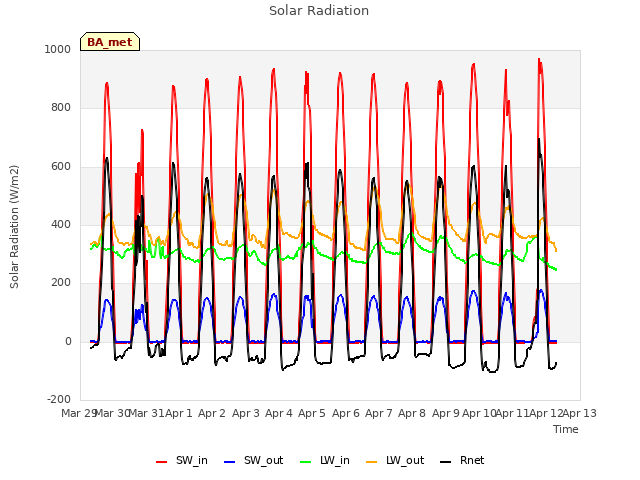Click the Apr 8 x-axis date label
Screen dimensions: 640x480
pos(412,413)
